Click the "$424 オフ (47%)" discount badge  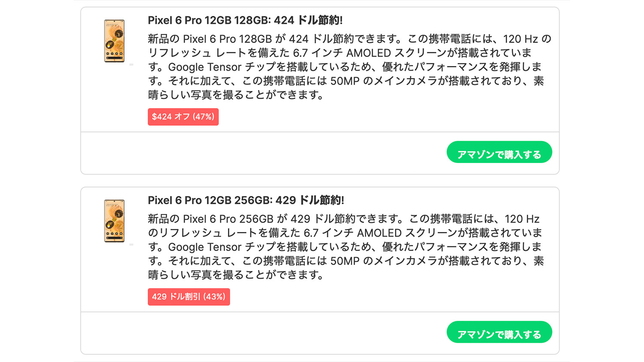coord(183,117)
